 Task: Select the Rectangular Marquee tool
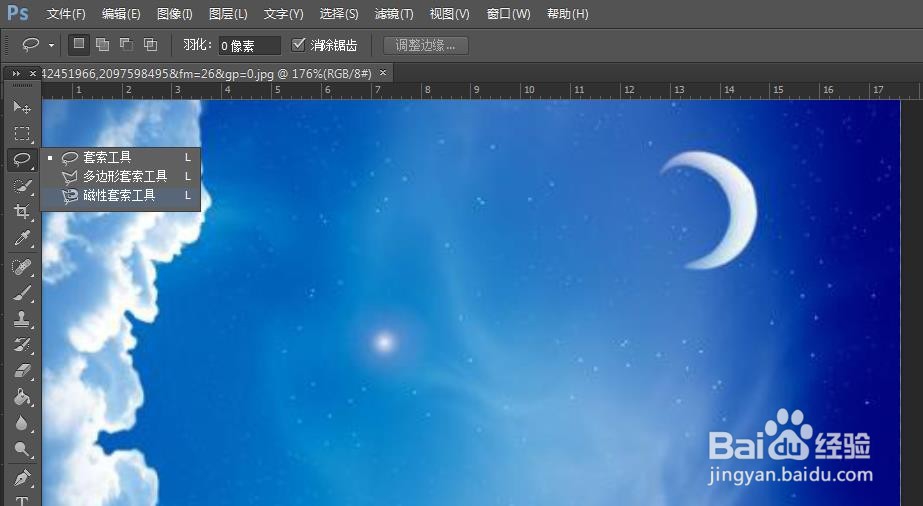tap(22, 134)
